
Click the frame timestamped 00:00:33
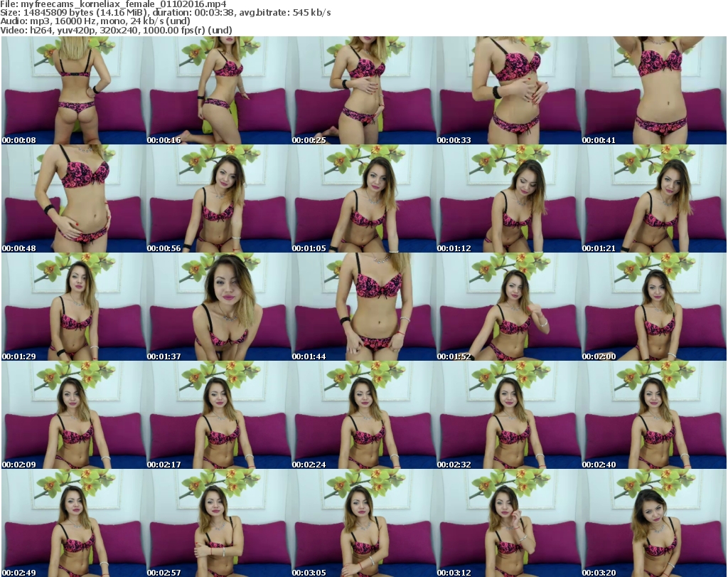509,90
